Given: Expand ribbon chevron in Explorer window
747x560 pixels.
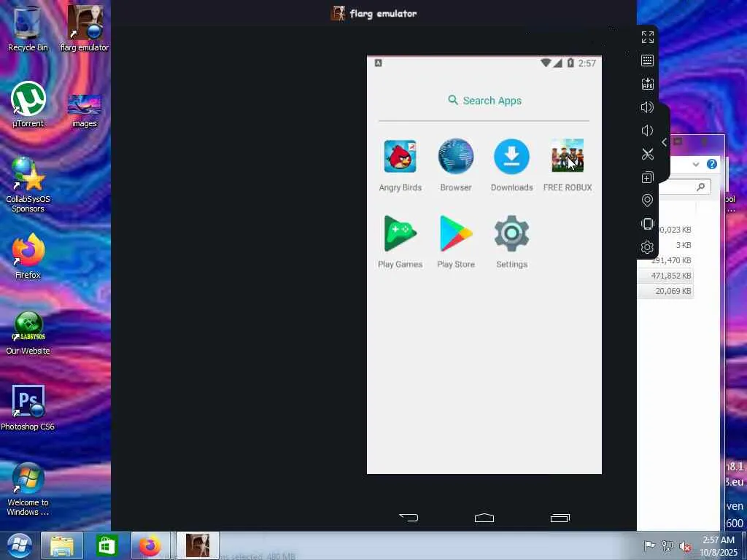Looking at the screenshot, I should (696, 164).
